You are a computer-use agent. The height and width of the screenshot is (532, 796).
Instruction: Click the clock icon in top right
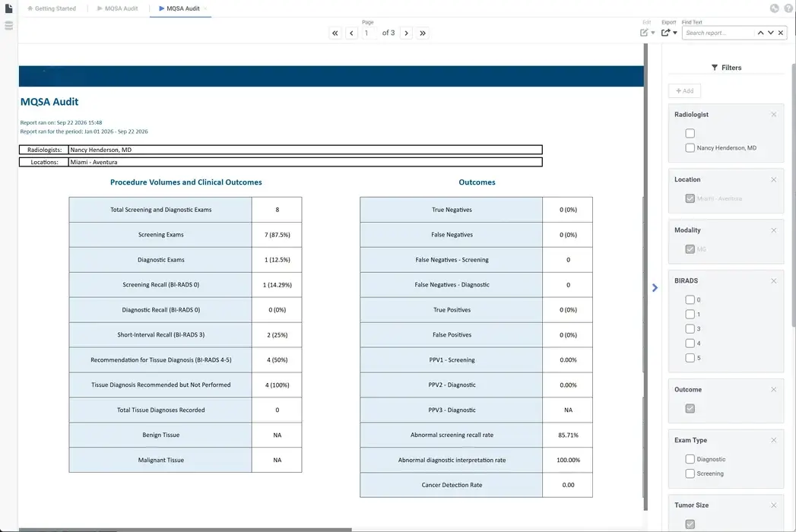click(774, 8)
